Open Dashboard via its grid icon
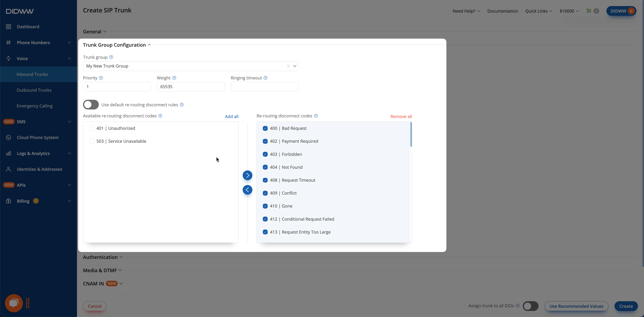The image size is (644, 317). 9,27
